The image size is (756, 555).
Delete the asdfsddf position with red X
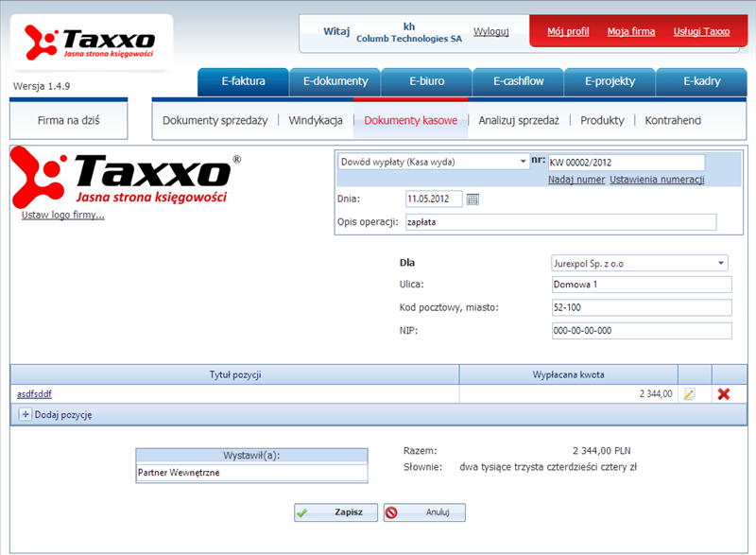(723, 394)
